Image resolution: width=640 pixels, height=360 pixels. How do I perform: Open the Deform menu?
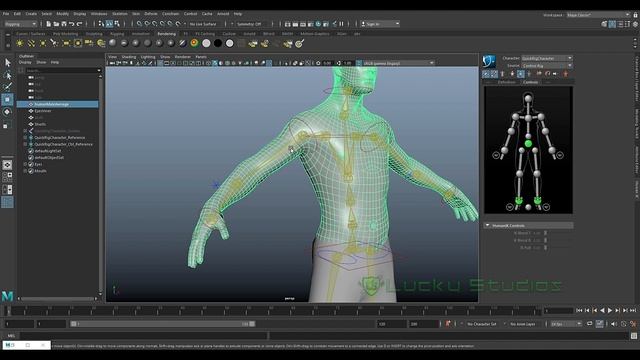click(151, 13)
